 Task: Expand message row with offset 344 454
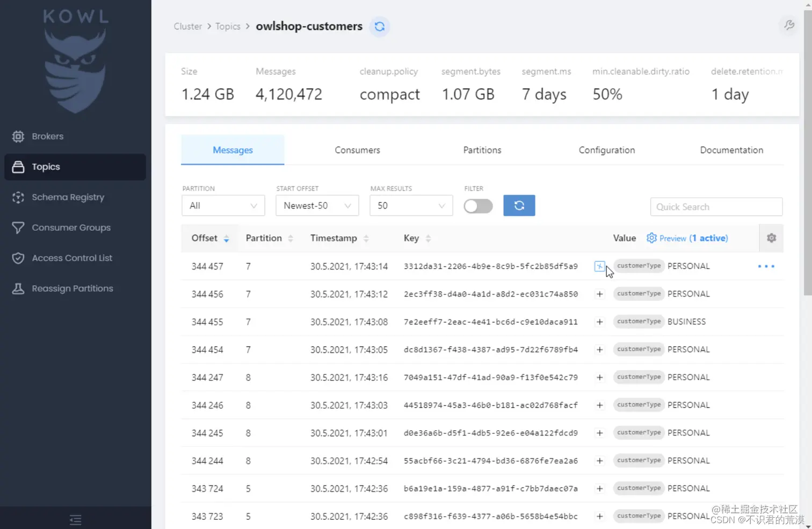pyautogui.click(x=600, y=350)
